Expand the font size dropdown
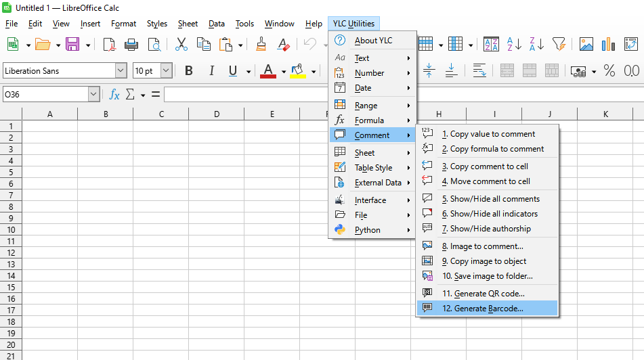 [x=166, y=71]
